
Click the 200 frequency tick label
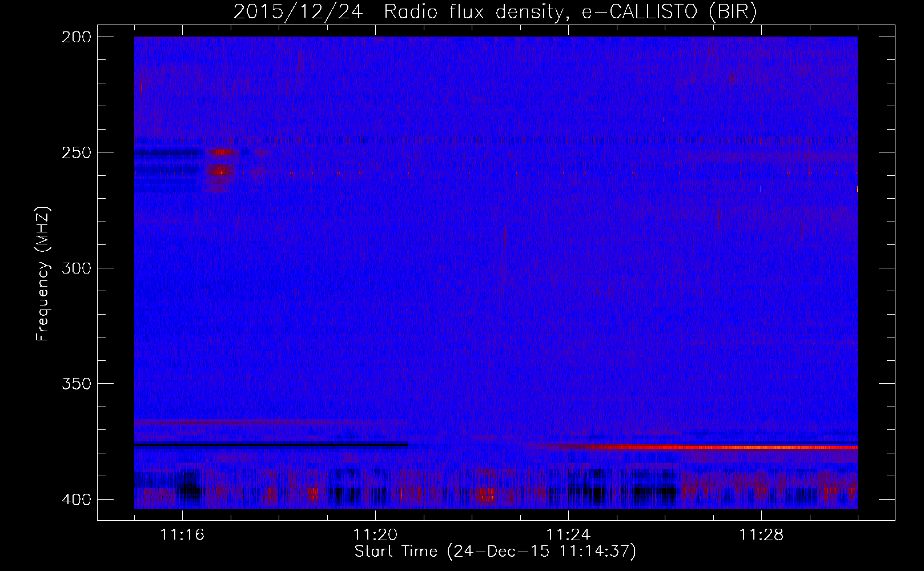(75, 37)
